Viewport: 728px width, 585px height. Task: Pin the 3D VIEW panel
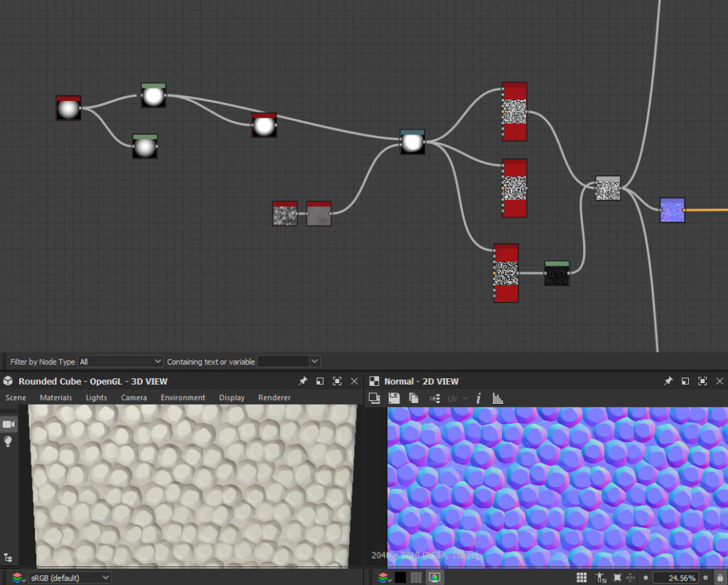pyautogui.click(x=303, y=381)
